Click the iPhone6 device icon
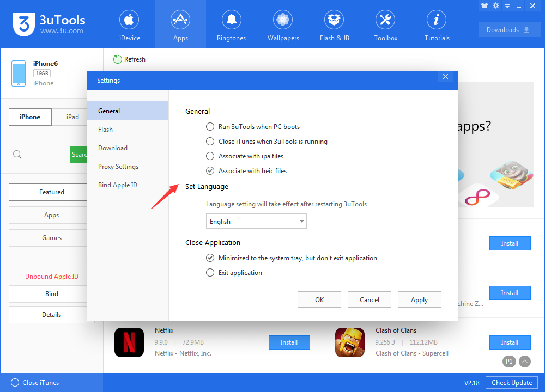This screenshot has height=392, width=545. (x=19, y=73)
